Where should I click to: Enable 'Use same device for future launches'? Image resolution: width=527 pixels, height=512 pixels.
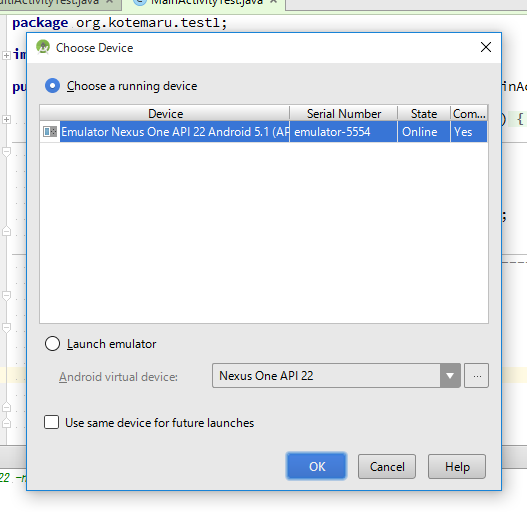coord(51,422)
